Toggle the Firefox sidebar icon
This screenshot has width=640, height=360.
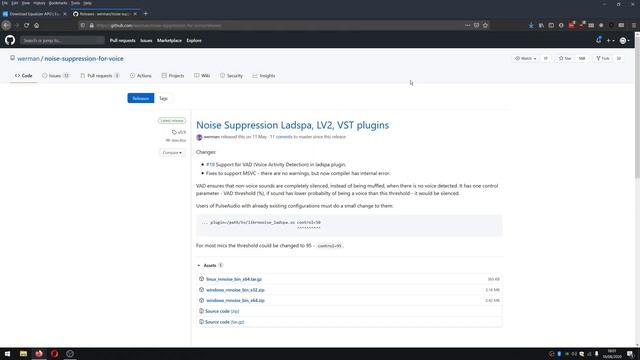point(551,25)
